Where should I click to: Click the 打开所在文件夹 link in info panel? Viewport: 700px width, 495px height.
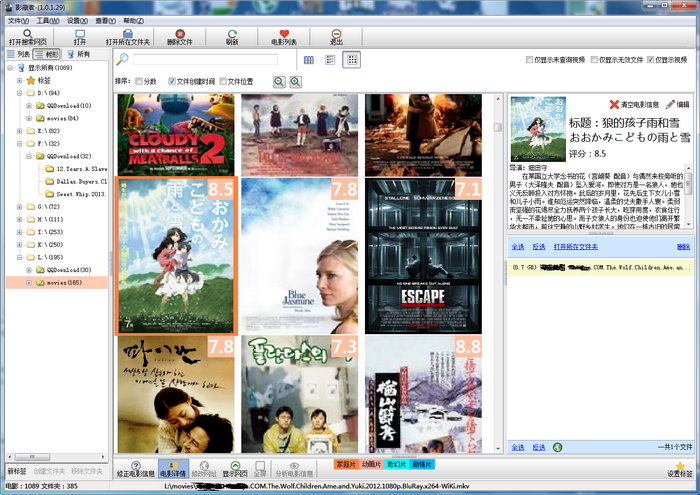(x=575, y=246)
